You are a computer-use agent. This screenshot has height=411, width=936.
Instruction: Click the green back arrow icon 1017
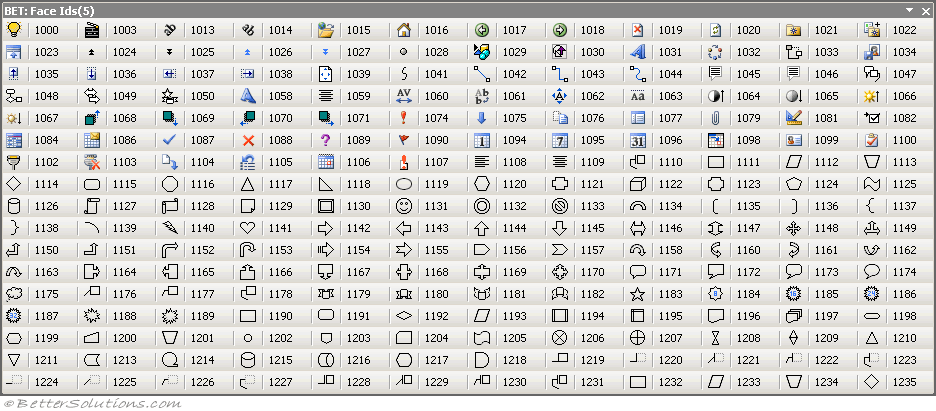[x=482, y=30]
